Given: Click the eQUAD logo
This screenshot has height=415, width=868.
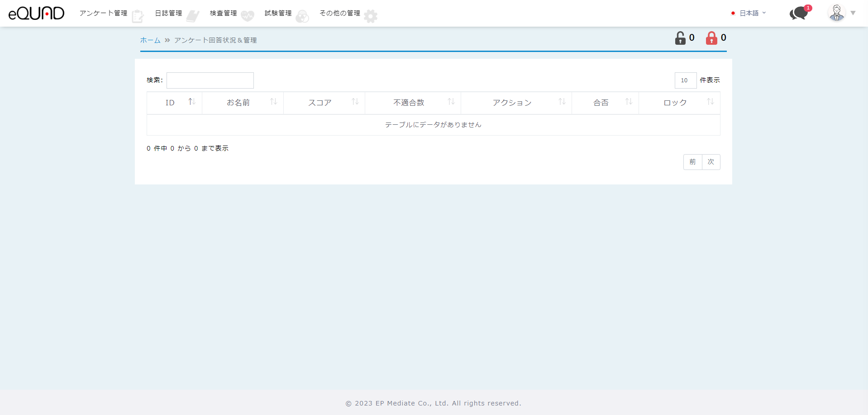Looking at the screenshot, I should coord(36,13).
